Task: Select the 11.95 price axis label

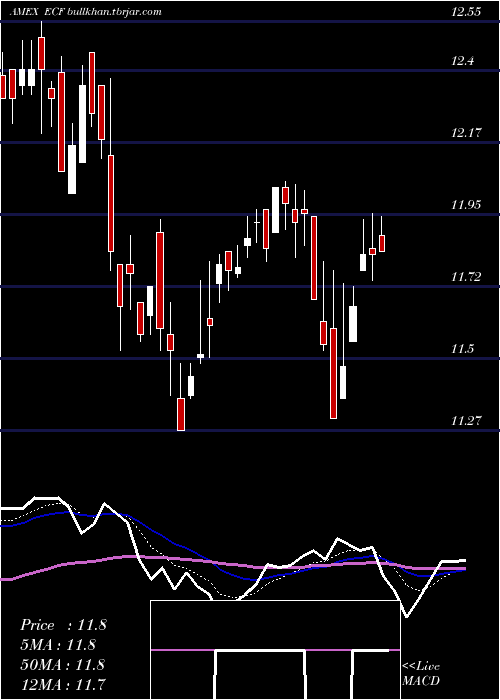Action: point(466,205)
